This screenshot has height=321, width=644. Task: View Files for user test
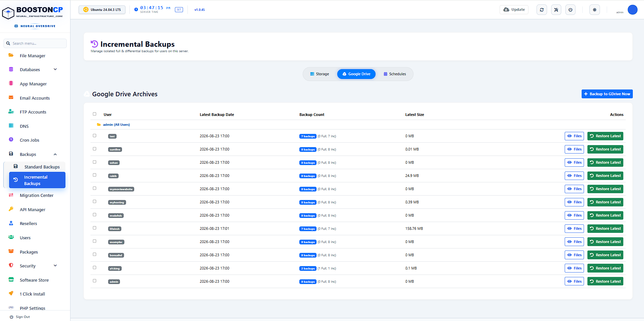tap(574, 136)
